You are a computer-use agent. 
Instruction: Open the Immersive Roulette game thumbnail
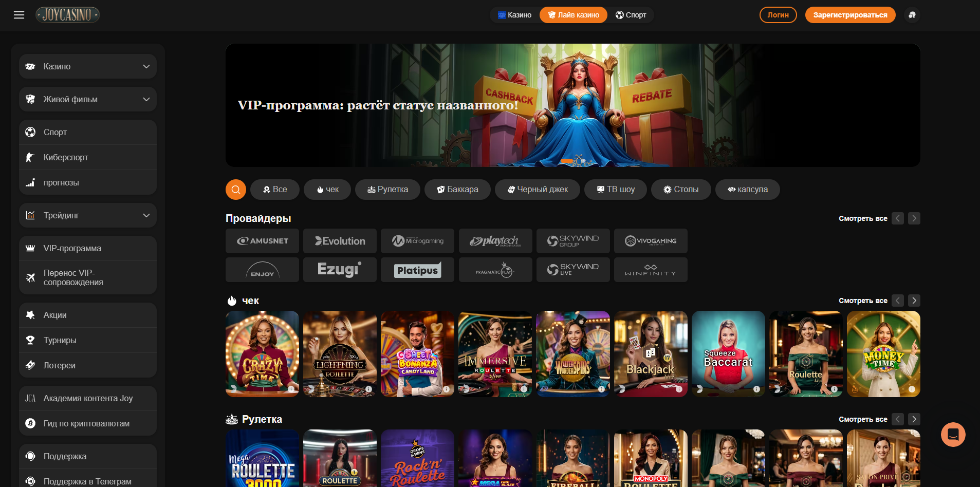point(495,354)
